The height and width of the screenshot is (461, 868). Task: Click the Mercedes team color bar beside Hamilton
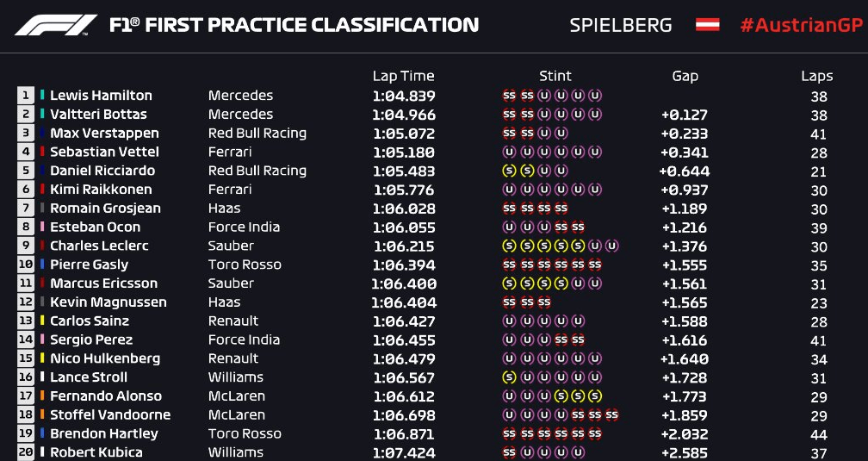42,96
